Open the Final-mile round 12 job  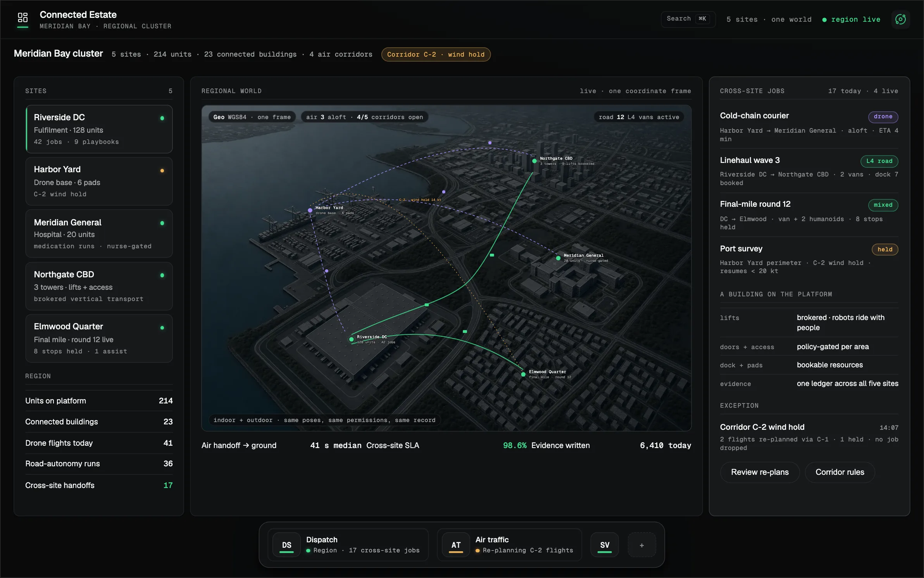click(809, 215)
